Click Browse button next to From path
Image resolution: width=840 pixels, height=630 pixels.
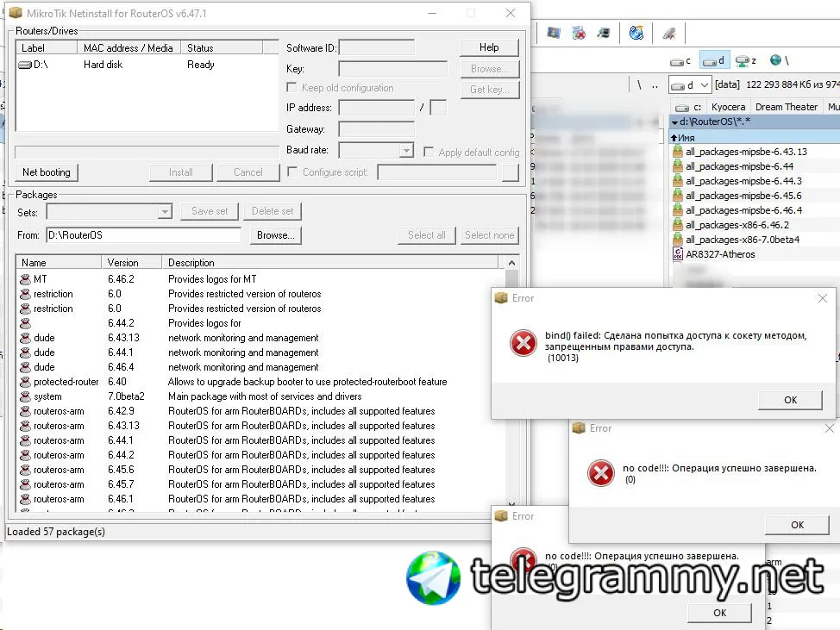[276, 235]
